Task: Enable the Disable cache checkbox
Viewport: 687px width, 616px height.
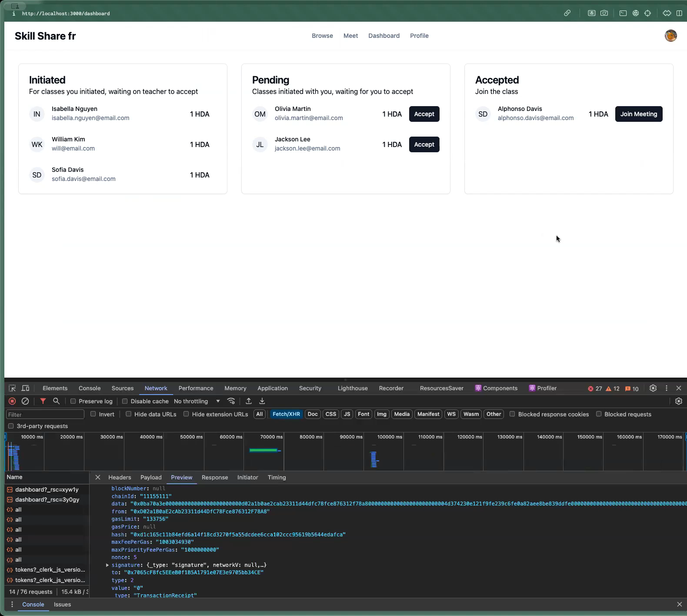Action: tap(125, 401)
